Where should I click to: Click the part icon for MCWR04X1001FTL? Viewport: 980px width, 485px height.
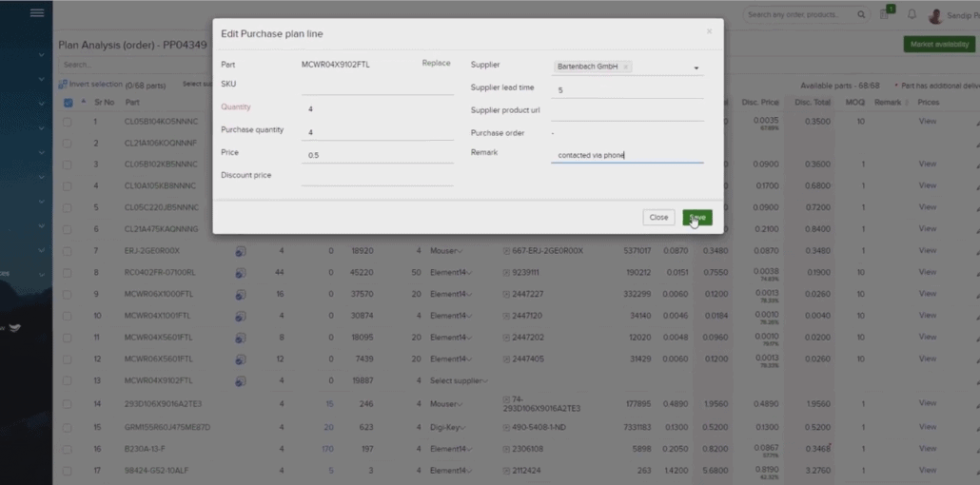coord(241,317)
